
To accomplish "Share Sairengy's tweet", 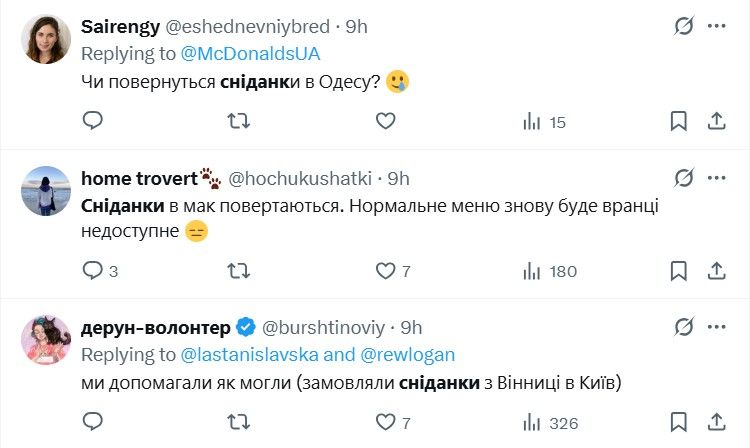I will (x=716, y=121).
